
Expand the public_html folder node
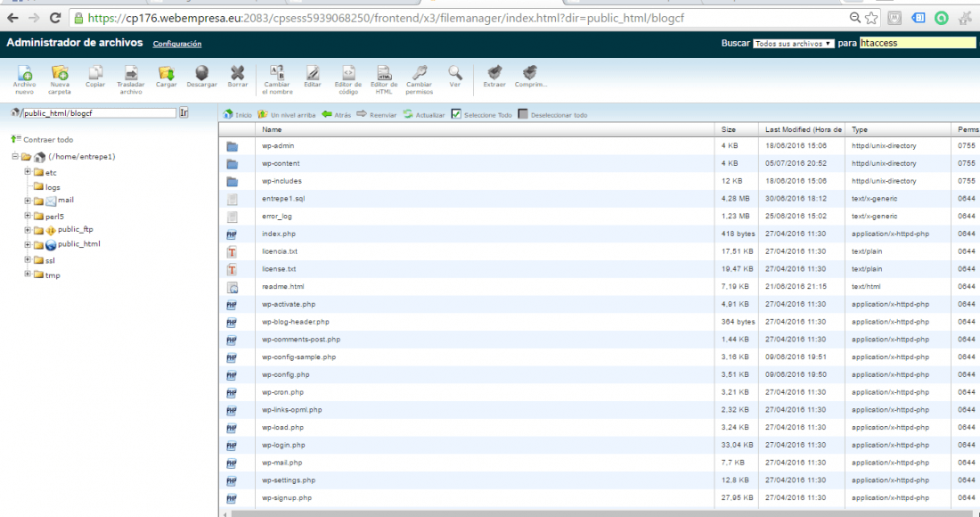pos(28,244)
